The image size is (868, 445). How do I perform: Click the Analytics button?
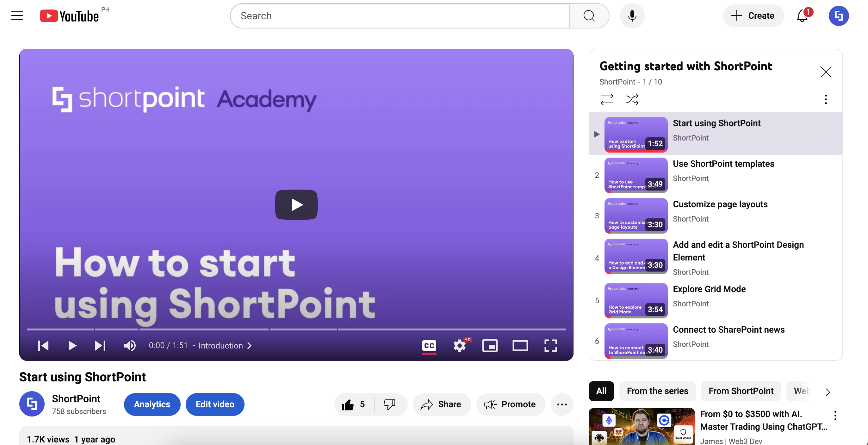coord(152,404)
